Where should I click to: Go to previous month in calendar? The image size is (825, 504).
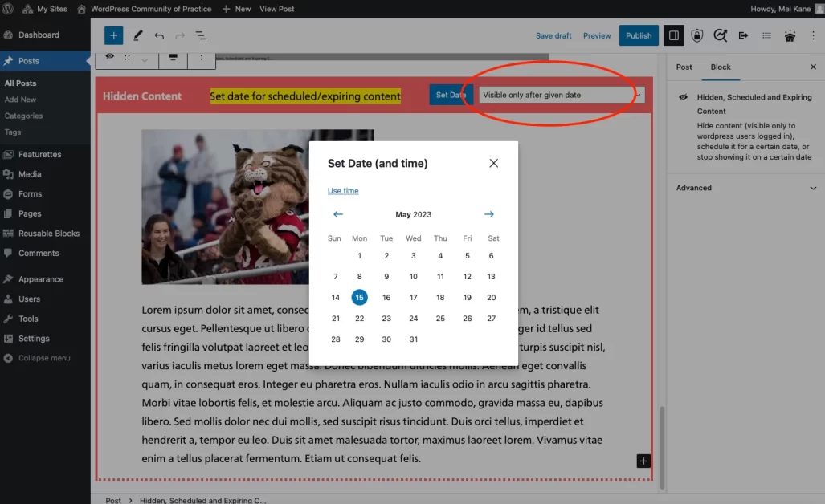pos(337,214)
